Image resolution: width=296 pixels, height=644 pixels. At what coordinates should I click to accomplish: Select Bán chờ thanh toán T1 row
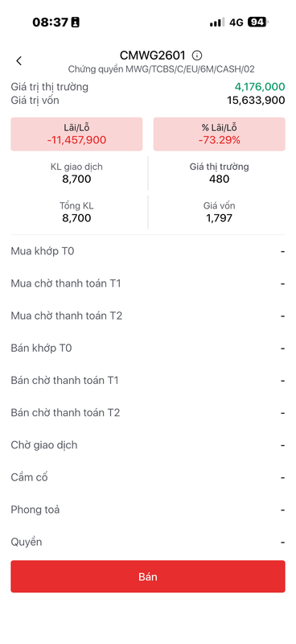click(x=148, y=380)
